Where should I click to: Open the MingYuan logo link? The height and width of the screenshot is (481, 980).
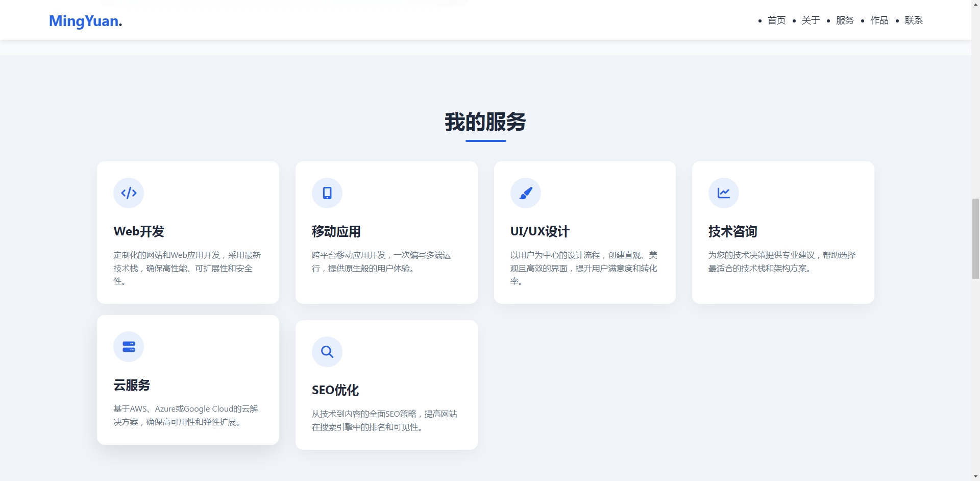[x=86, y=21]
